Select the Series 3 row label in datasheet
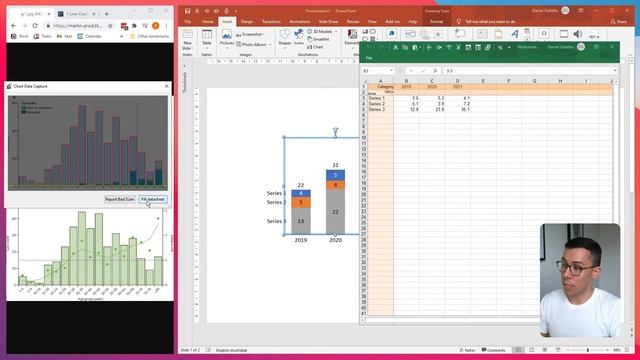The width and height of the screenshot is (640, 360). coord(381,109)
